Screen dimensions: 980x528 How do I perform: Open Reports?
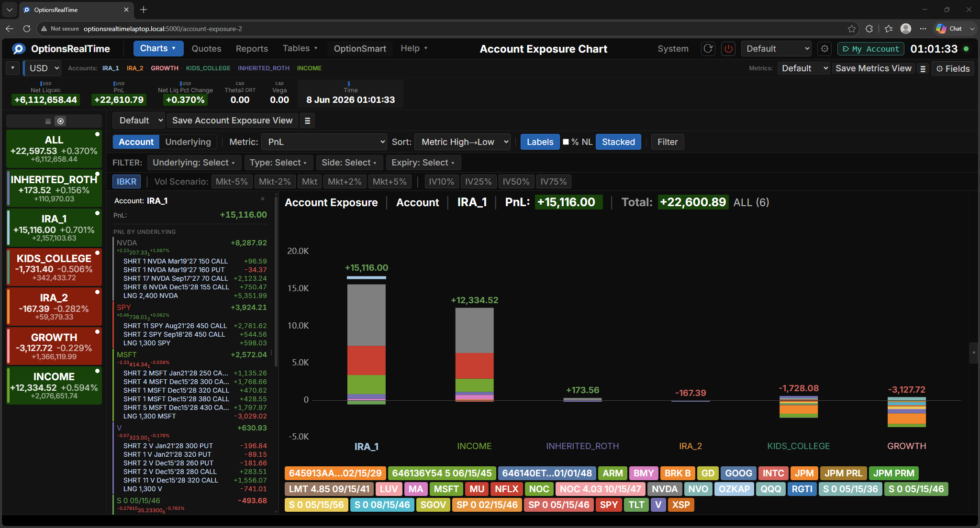pos(252,49)
